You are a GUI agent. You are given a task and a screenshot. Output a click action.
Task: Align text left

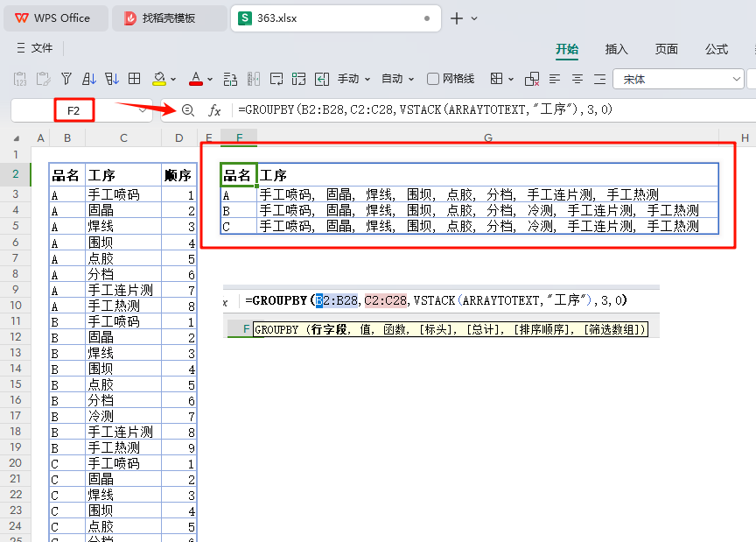coord(555,79)
